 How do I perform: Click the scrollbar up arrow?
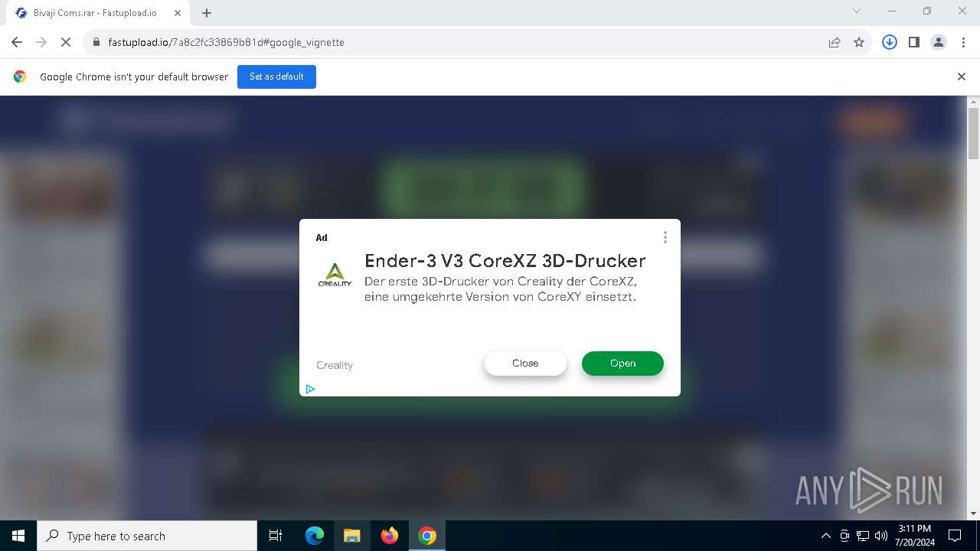[973, 102]
